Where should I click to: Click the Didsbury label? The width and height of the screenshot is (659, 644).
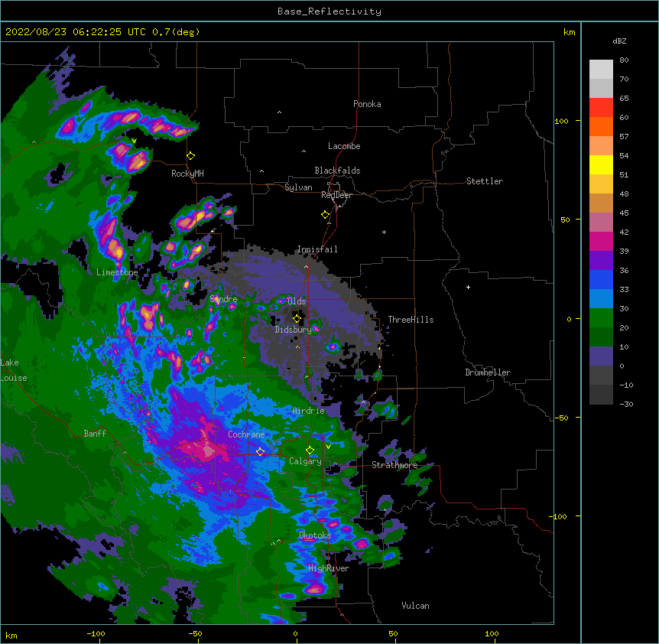click(293, 330)
